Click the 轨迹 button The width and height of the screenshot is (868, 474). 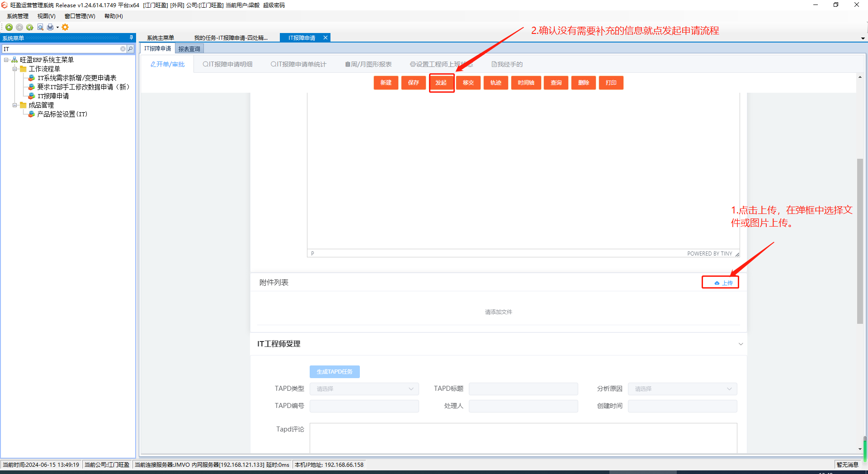click(x=496, y=83)
